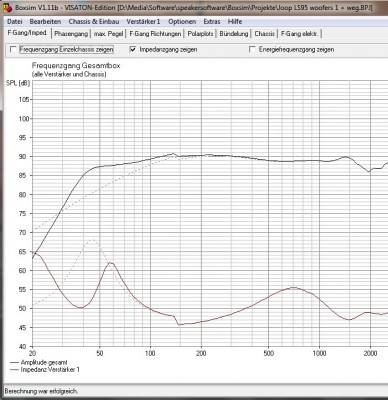The height and width of the screenshot is (400, 388).
Task: Open the Datei menu
Action: click(15, 22)
